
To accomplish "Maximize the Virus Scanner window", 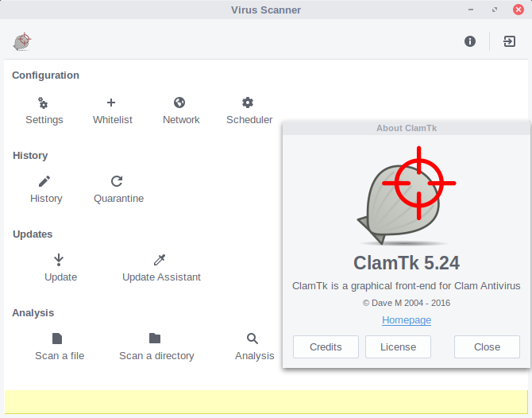I will [x=495, y=10].
